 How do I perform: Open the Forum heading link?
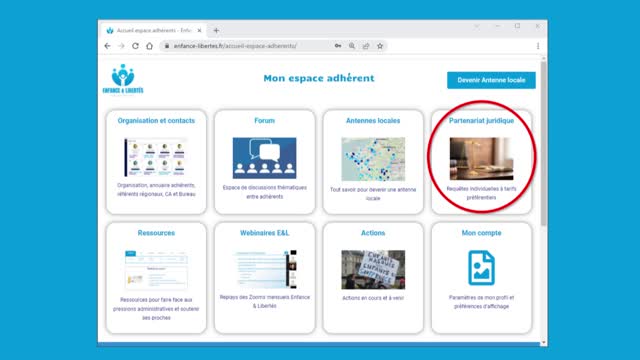[x=264, y=121]
